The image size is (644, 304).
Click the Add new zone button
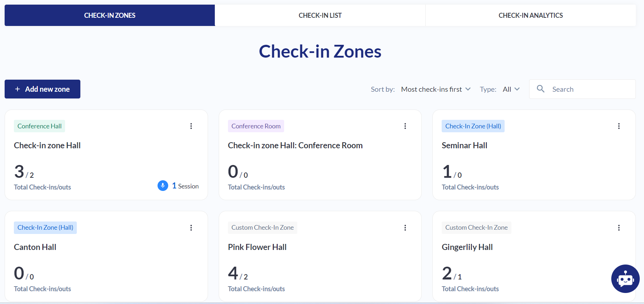42,89
